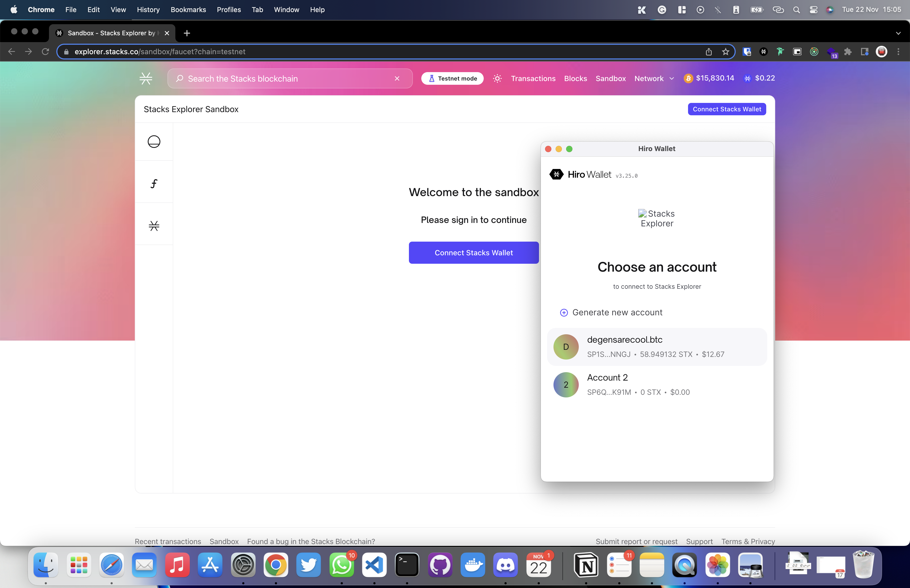Choose the degensarecool.btc account

point(657,347)
